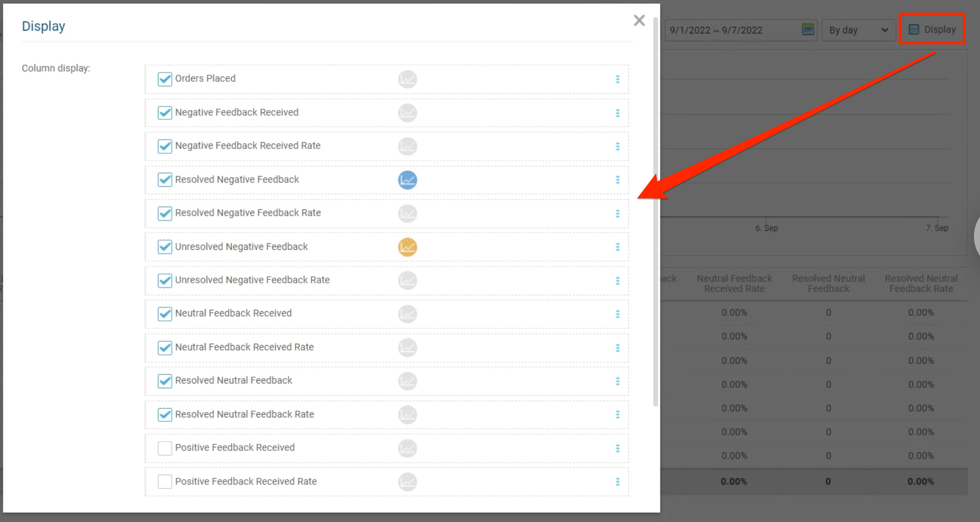This screenshot has height=522, width=980.
Task: Toggle chart icon for Positive Feedback Received Rate
Action: (x=407, y=482)
